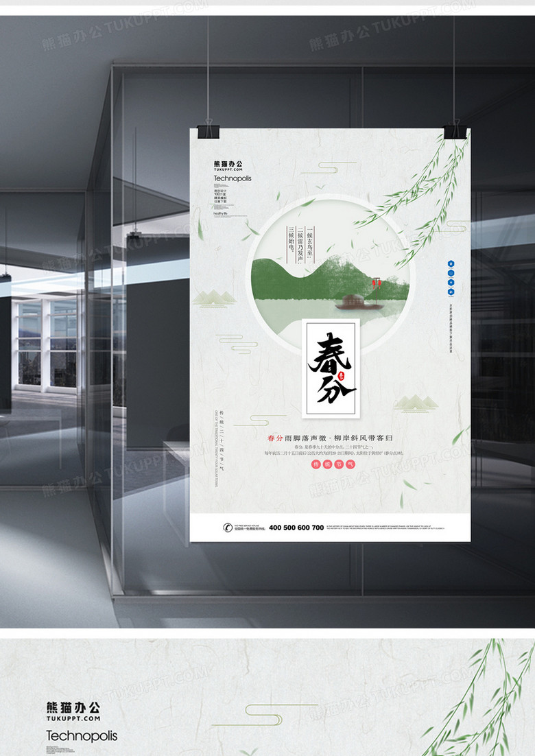Click the top blue hexagon icon
535x756 pixels.
coord(451,262)
